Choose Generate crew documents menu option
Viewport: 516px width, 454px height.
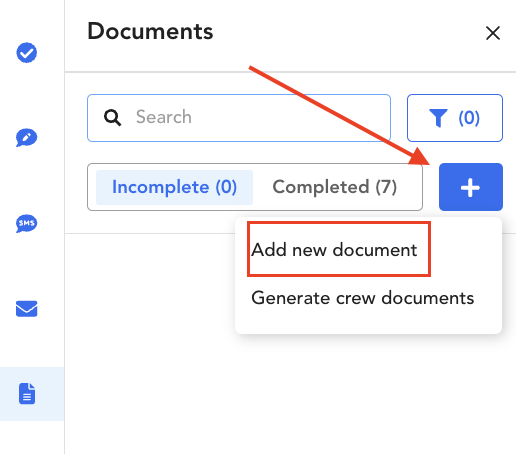(363, 298)
